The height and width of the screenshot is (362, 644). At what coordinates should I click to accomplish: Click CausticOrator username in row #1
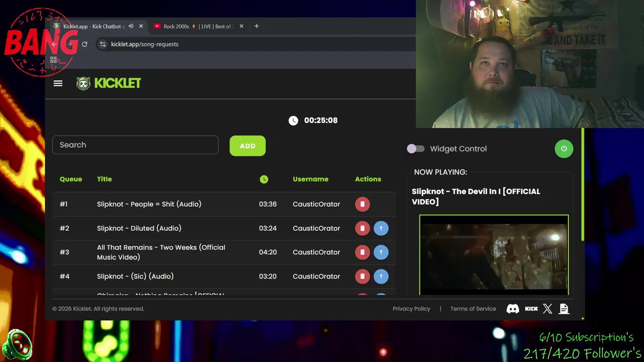(316, 204)
